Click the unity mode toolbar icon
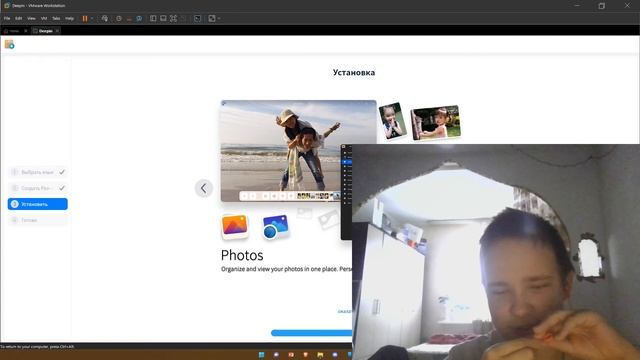 183,18
